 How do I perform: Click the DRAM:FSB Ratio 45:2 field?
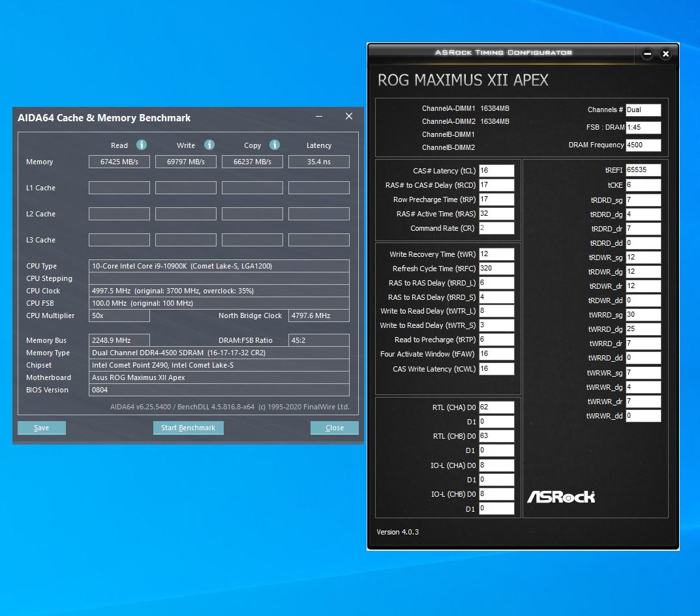[x=319, y=340]
